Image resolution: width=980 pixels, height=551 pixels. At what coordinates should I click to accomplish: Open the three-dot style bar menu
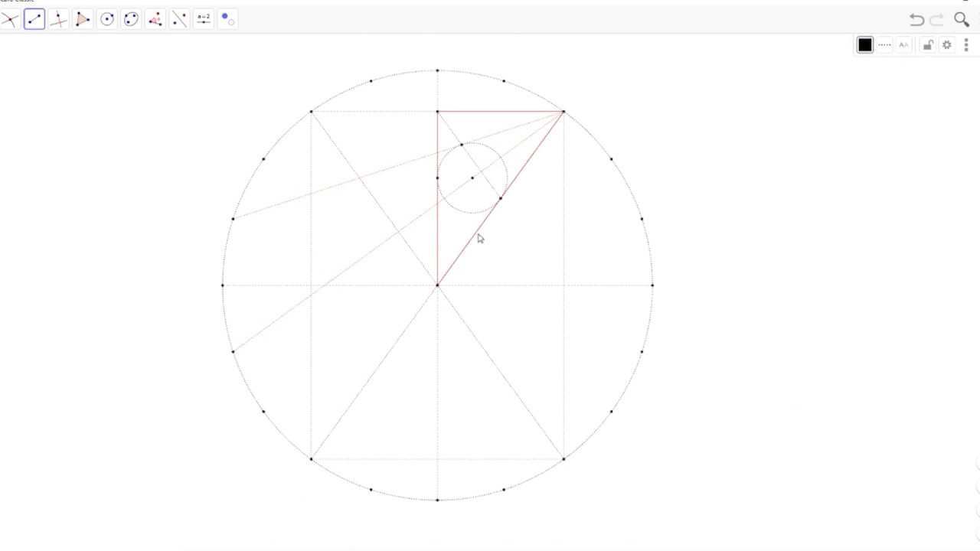pyautogui.click(x=966, y=45)
